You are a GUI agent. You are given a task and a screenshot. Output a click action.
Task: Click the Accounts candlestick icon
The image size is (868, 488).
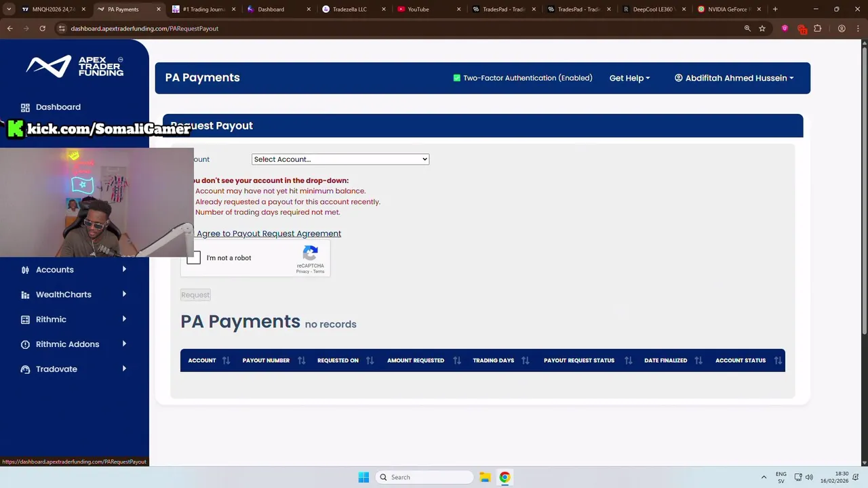coord(25,270)
